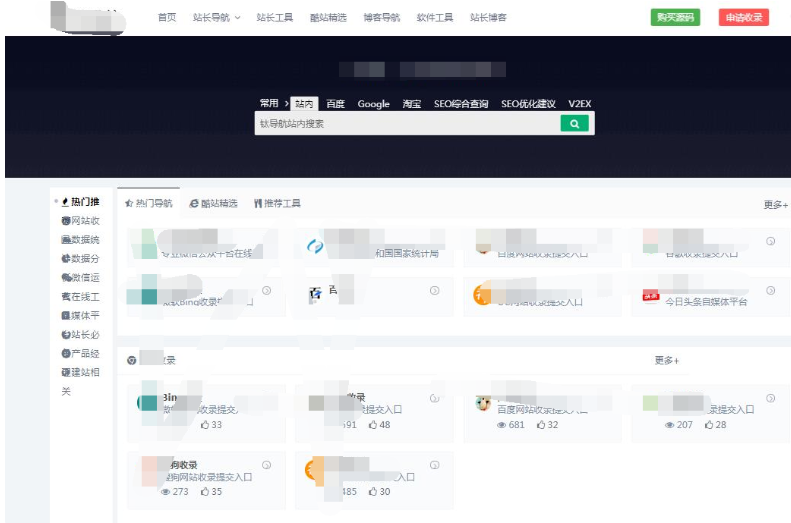The image size is (791, 523).
Task: Select the 热门推 sidebar item
Action: click(81, 202)
